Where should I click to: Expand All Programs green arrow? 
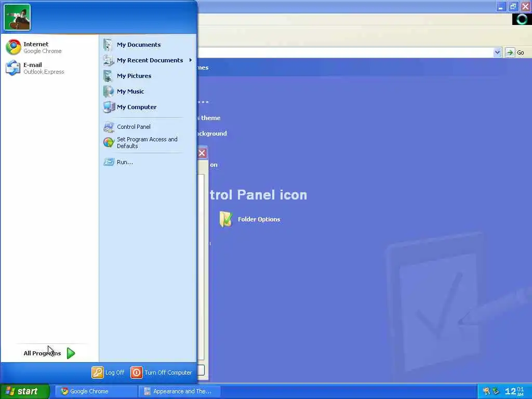(x=71, y=353)
